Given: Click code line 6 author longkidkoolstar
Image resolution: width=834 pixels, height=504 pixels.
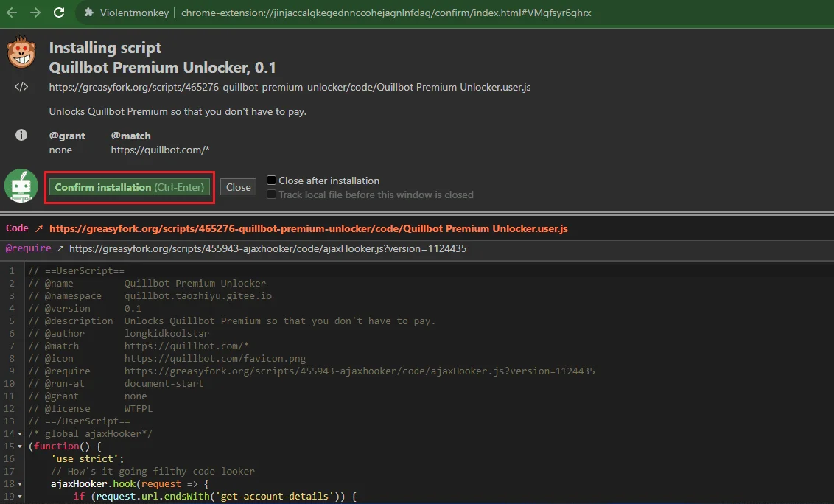Looking at the screenshot, I should [x=167, y=334].
